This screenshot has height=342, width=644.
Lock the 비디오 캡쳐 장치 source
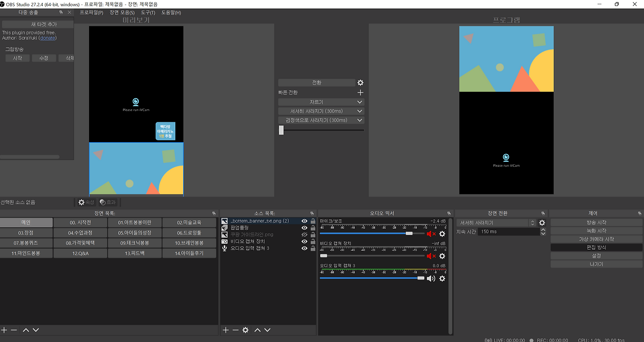pyautogui.click(x=313, y=241)
